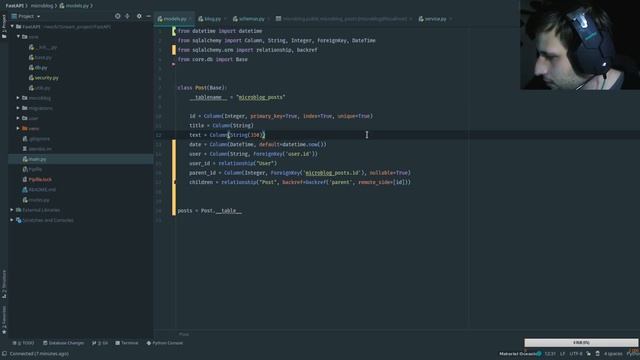Click the Material Oceanic theme status indicator
Viewport: 640px width, 360px height.
click(520, 353)
